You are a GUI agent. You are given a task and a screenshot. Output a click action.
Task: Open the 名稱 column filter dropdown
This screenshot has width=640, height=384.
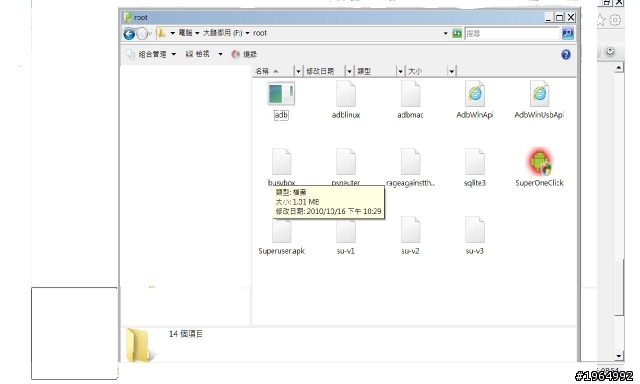coord(298,71)
